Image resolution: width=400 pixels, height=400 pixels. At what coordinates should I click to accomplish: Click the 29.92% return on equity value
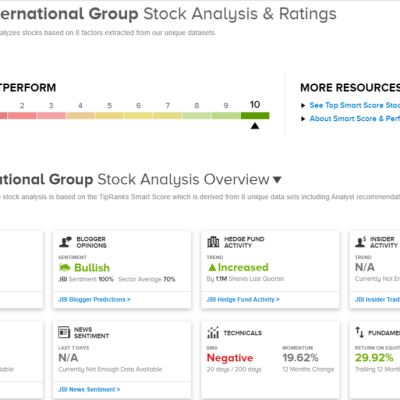click(x=374, y=358)
